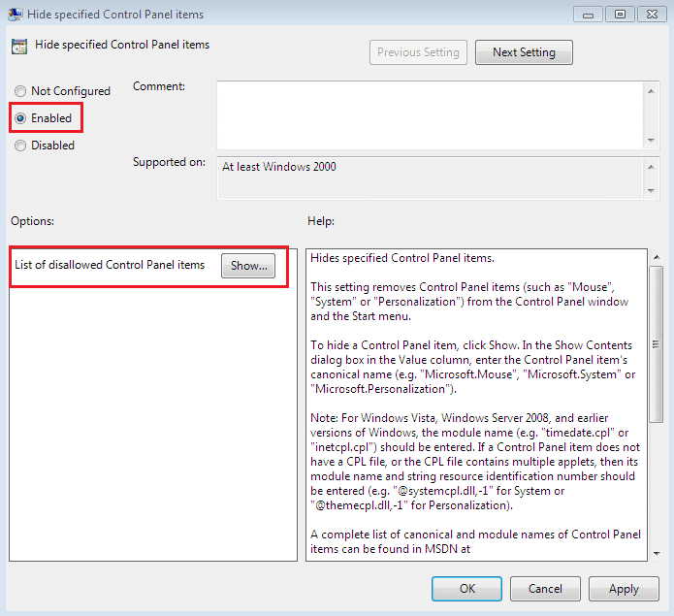The image size is (674, 616).
Task: Click the Previous Setting button
Action: coord(418,52)
